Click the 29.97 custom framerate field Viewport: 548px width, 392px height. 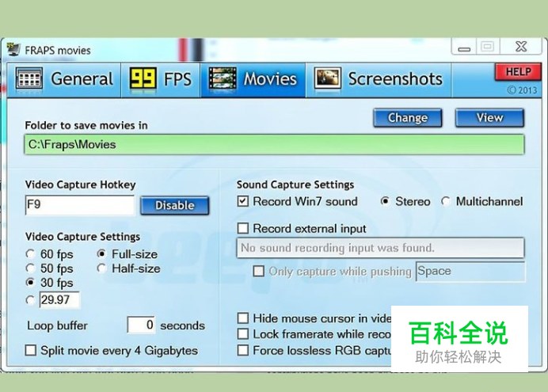click(59, 300)
